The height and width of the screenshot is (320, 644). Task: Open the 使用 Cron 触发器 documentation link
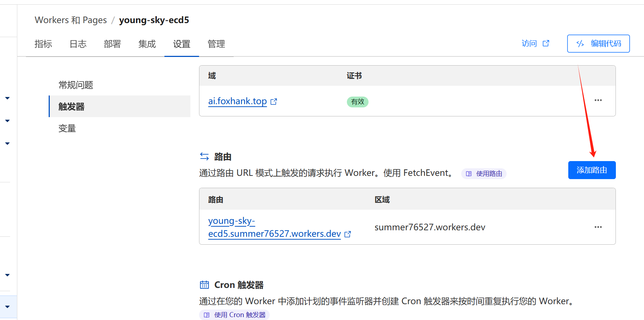(x=234, y=315)
